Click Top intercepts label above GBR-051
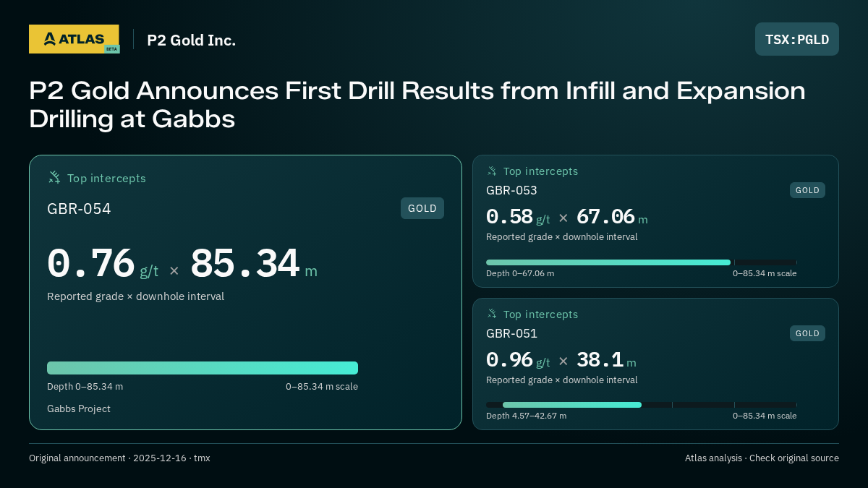The image size is (868, 488). tap(540, 314)
